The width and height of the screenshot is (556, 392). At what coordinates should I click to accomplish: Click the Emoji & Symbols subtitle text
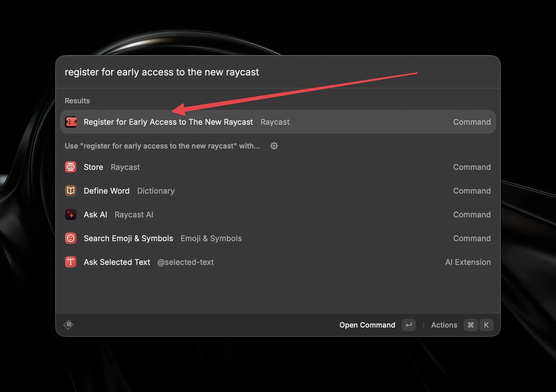[211, 238]
